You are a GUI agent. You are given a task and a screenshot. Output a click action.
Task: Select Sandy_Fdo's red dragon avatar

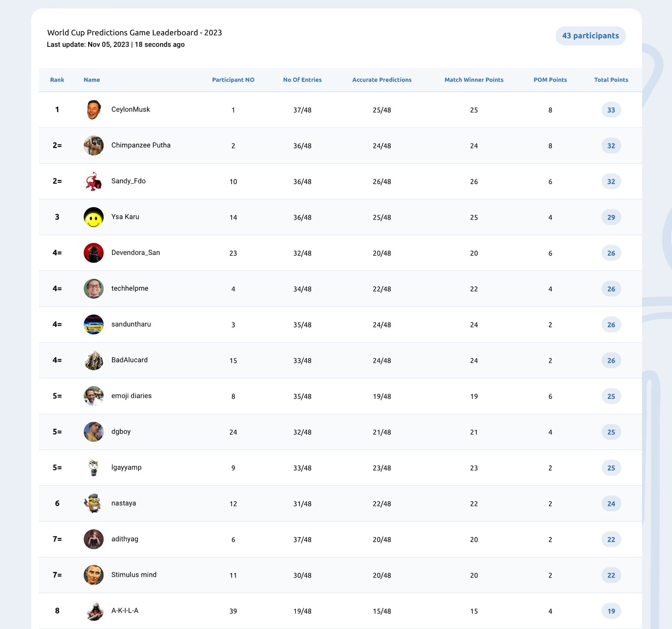(x=94, y=181)
